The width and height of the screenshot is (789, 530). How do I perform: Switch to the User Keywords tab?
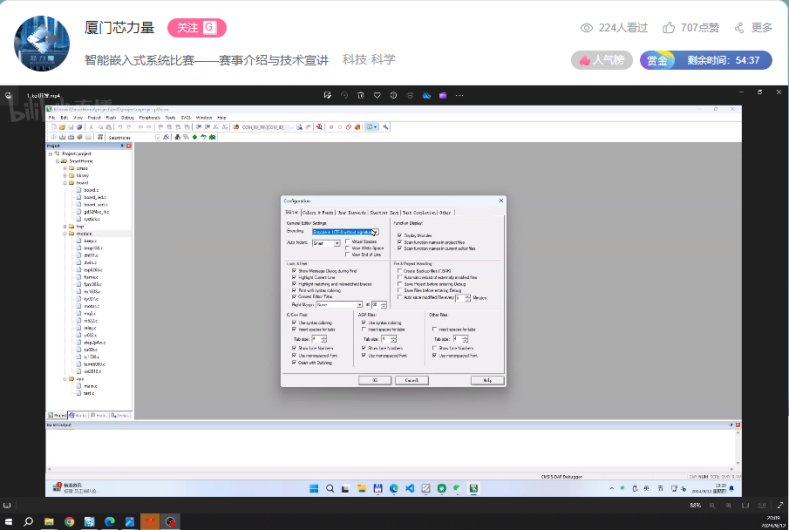point(352,213)
